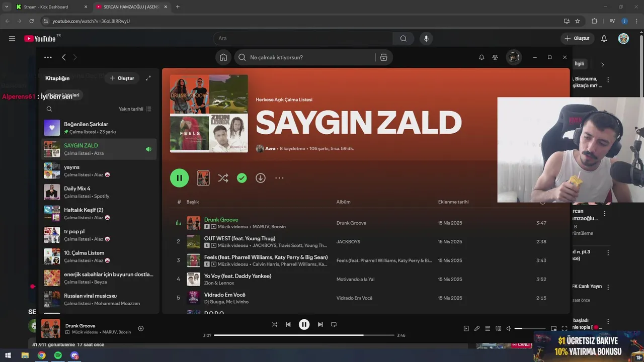
Task: Open Motivando a la Yal album
Action: 355,280
